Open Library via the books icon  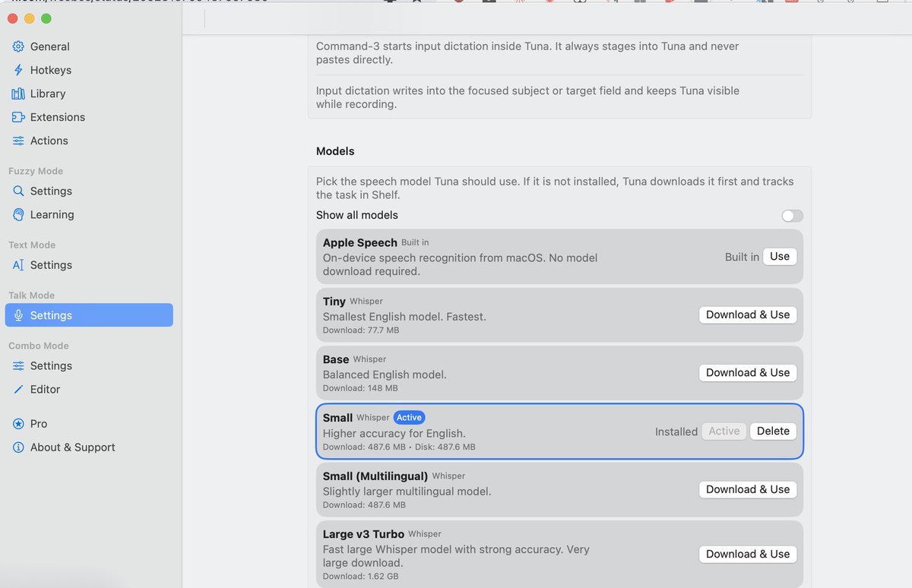tap(18, 93)
